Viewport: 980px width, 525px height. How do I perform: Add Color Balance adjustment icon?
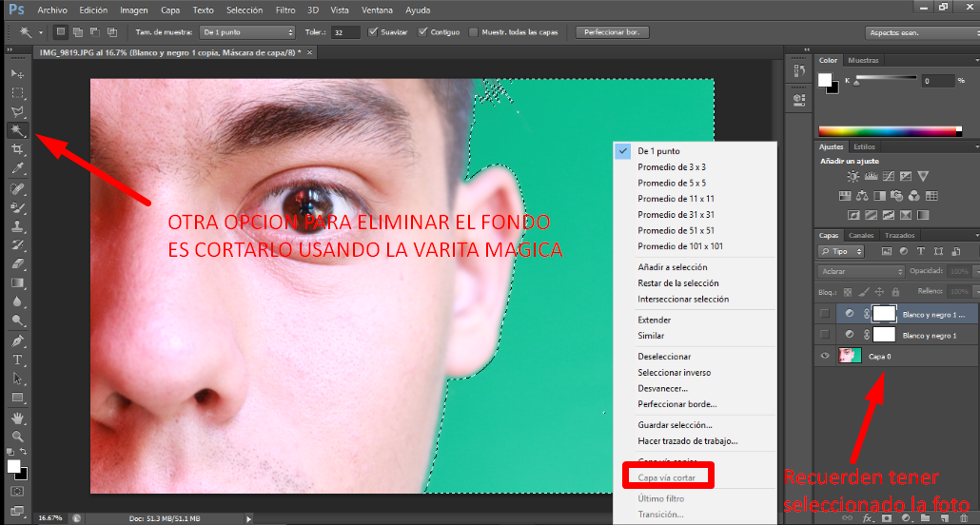pos(863,196)
